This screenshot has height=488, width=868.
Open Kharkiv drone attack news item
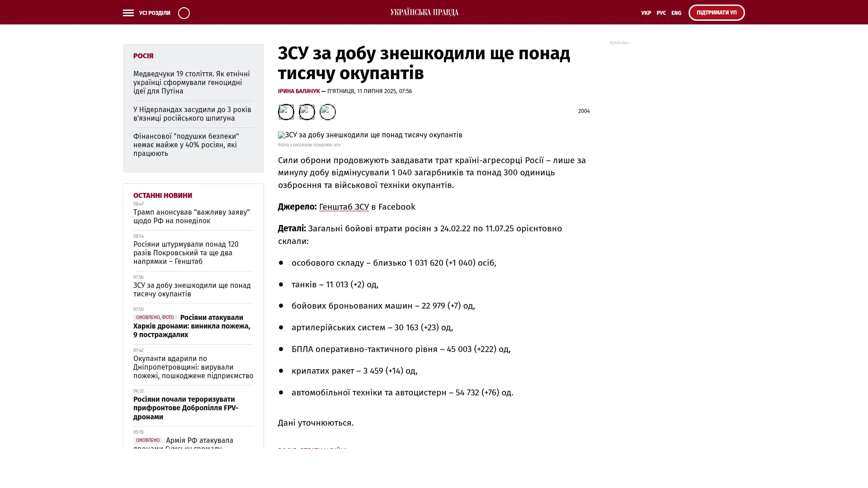(x=192, y=326)
